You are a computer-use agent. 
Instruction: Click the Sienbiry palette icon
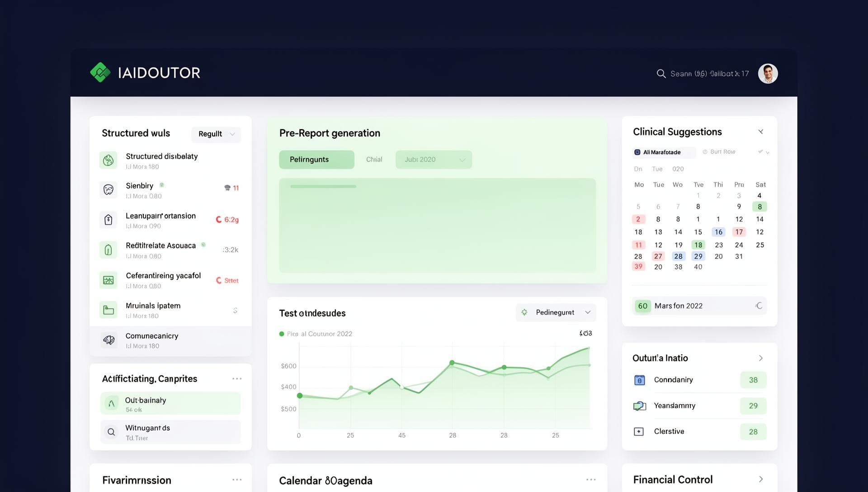coord(108,190)
